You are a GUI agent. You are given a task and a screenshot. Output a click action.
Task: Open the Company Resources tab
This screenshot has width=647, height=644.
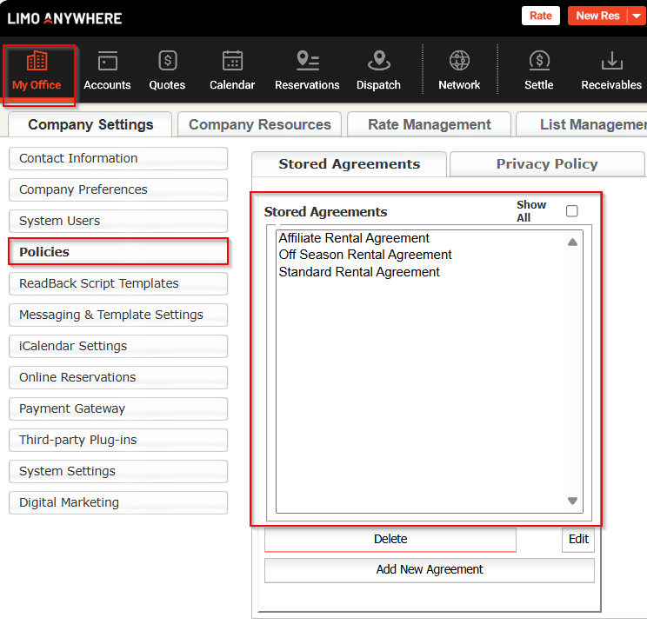[259, 124]
